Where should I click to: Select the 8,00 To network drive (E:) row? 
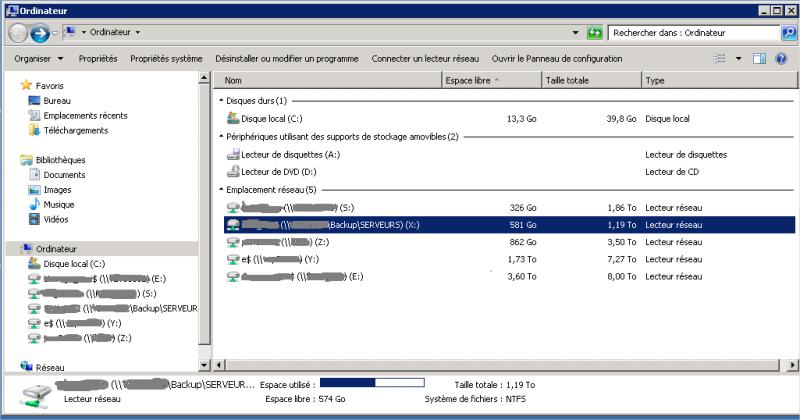(509, 277)
